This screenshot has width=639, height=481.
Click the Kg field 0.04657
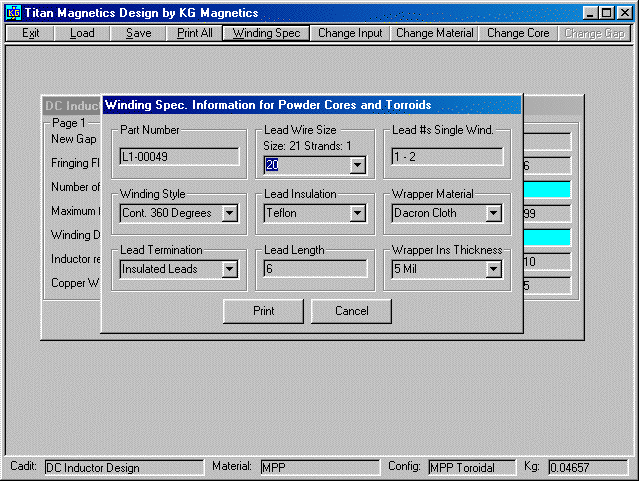tap(588, 468)
